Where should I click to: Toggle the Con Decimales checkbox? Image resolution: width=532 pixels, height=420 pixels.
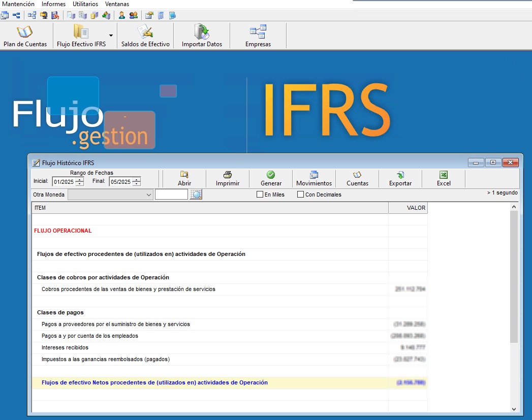point(300,195)
